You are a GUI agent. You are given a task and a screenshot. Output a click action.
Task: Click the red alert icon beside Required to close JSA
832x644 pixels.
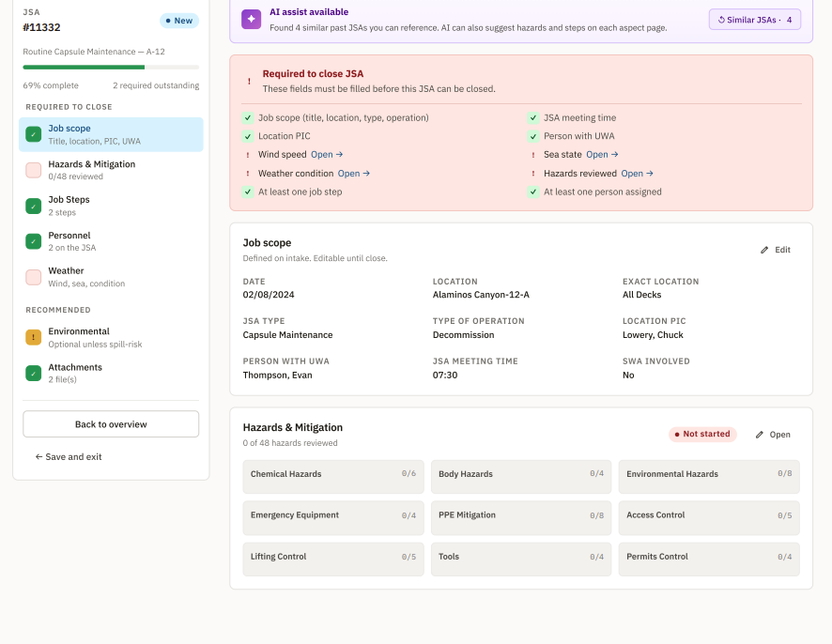pos(249,81)
